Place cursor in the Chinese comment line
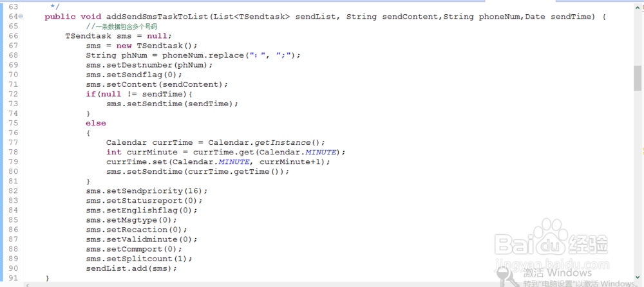 (124, 26)
